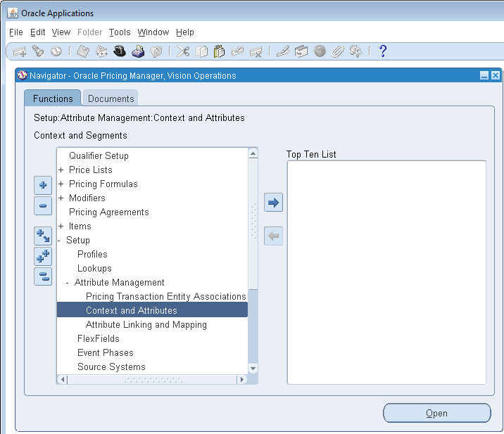Click the Add to Top Ten List arrow

tap(274, 203)
